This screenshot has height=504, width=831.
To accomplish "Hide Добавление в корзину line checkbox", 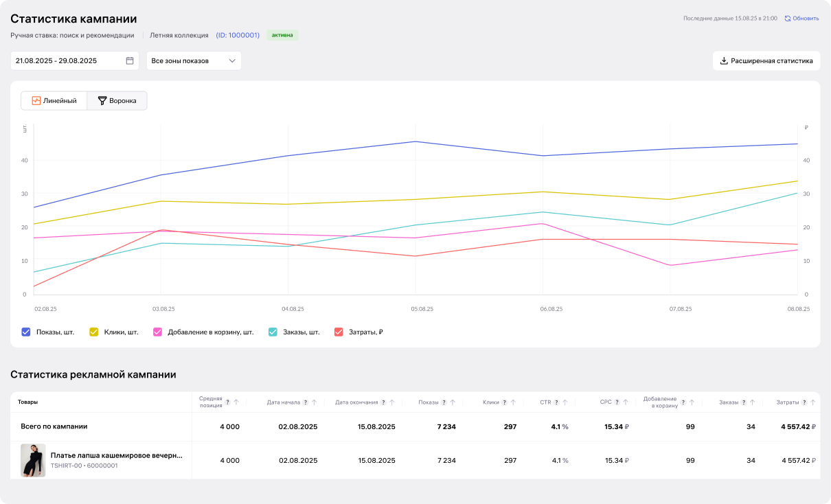I will 157,332.
